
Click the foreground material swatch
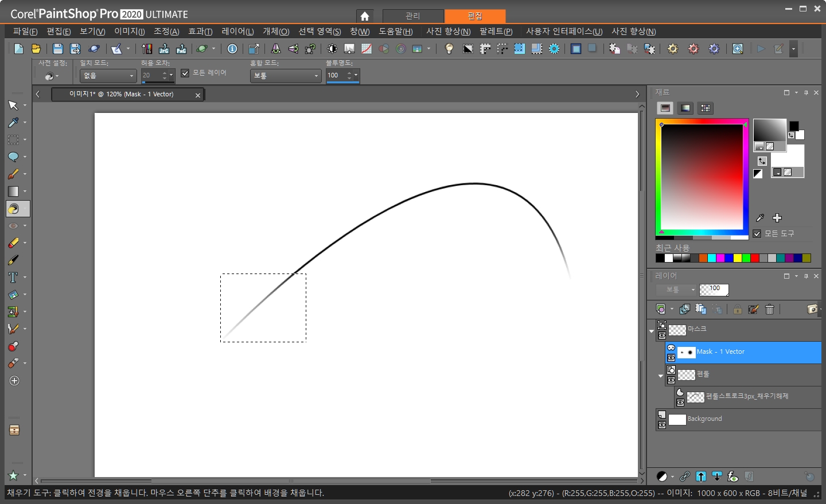click(770, 131)
